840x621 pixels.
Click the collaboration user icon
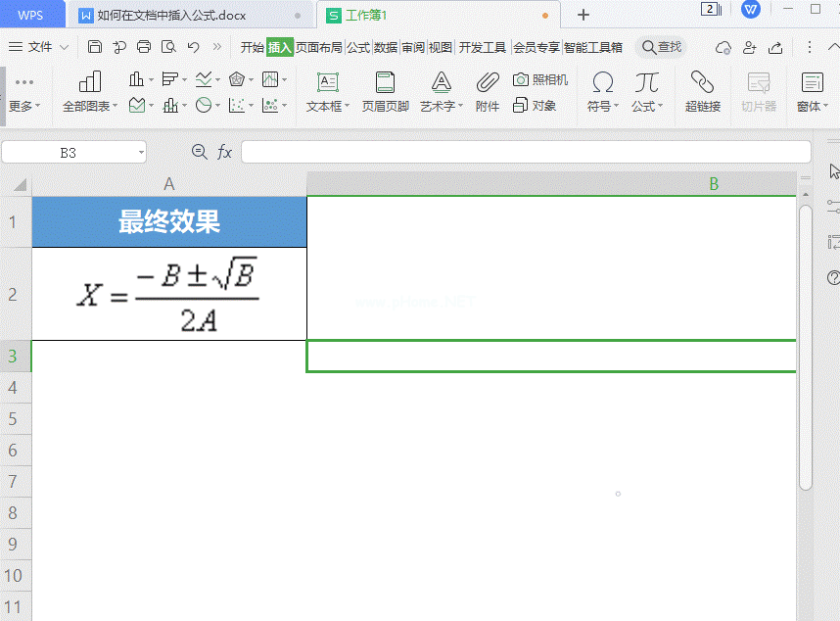point(750,48)
